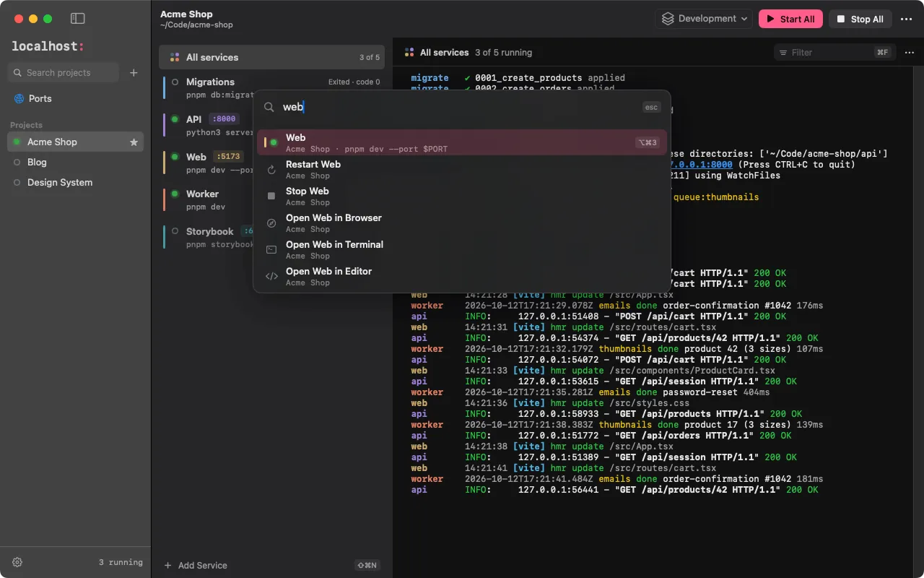The height and width of the screenshot is (578, 924).
Task: Click the search magnifier in the command palette
Action: point(269,107)
